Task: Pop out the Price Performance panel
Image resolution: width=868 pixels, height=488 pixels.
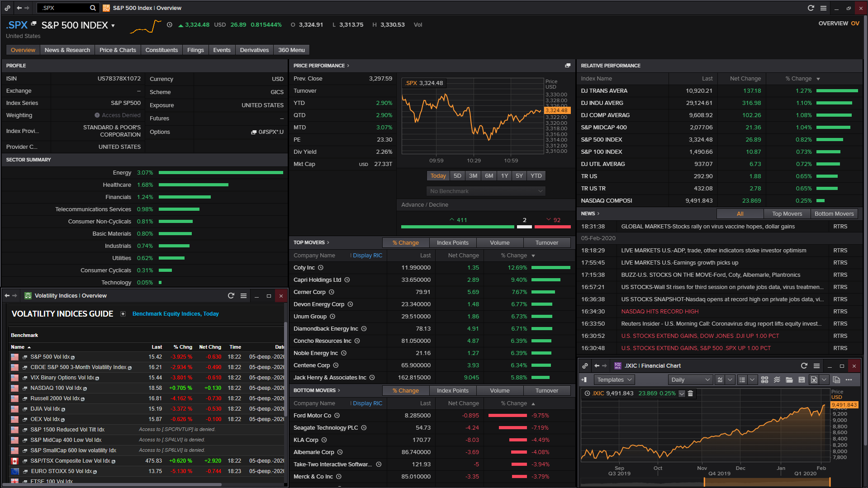Action: click(568, 66)
